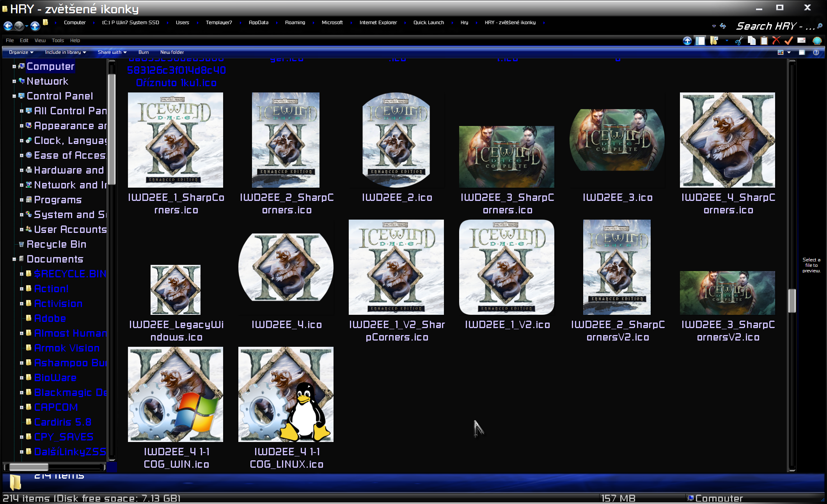This screenshot has width=827, height=504.
Task: Click the E-mail envelope toolbar icon
Action: point(802,41)
